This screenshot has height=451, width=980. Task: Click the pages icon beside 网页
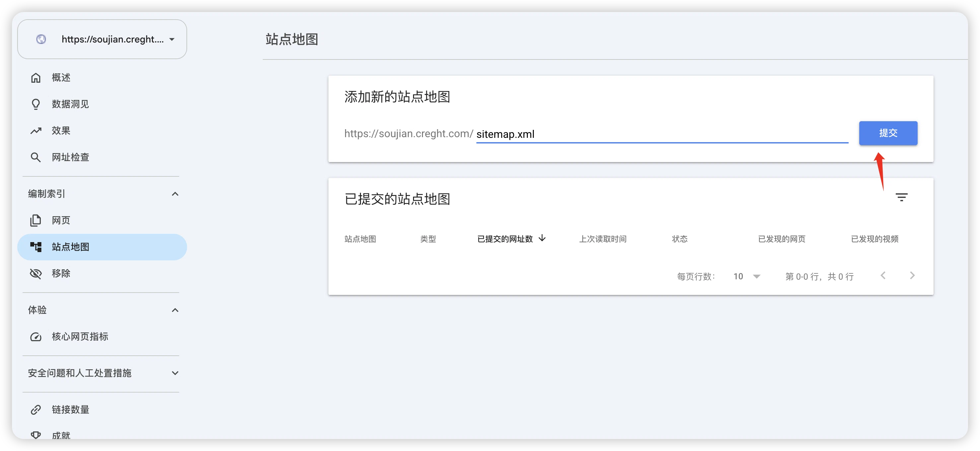point(36,221)
